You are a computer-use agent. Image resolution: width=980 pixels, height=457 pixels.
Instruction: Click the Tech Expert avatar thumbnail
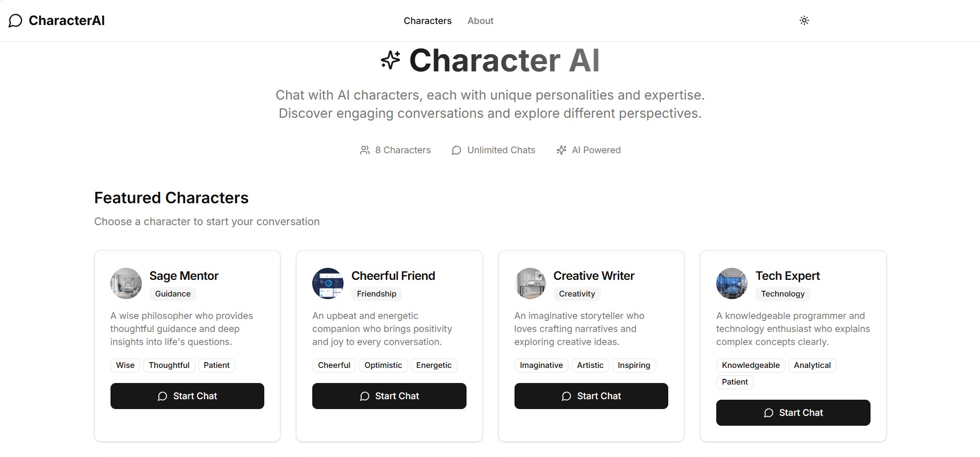(x=731, y=283)
